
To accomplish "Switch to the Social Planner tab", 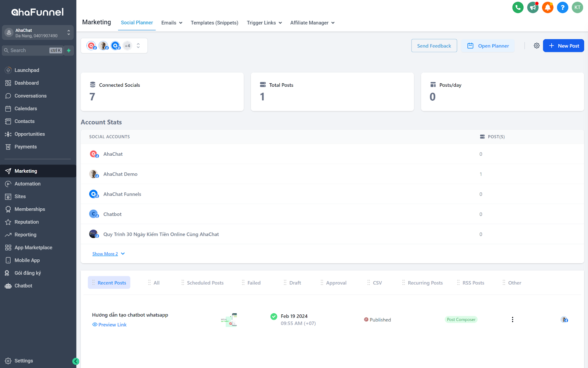I will click(x=137, y=22).
